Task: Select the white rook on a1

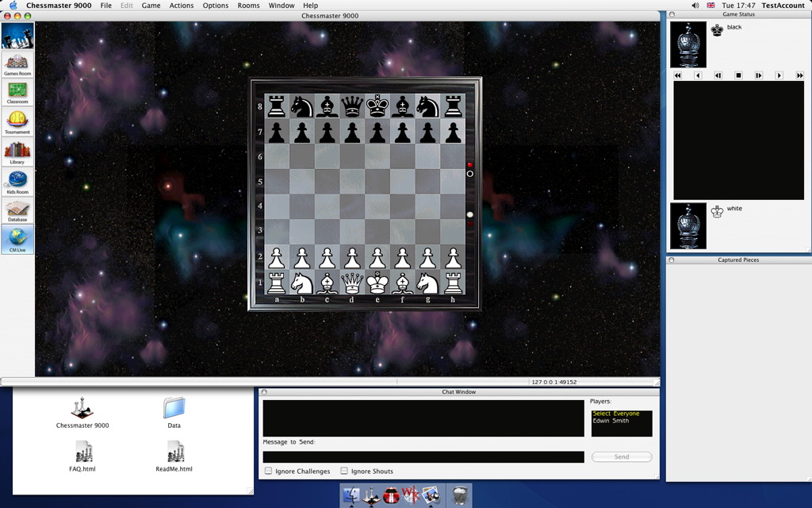Action: (x=277, y=283)
